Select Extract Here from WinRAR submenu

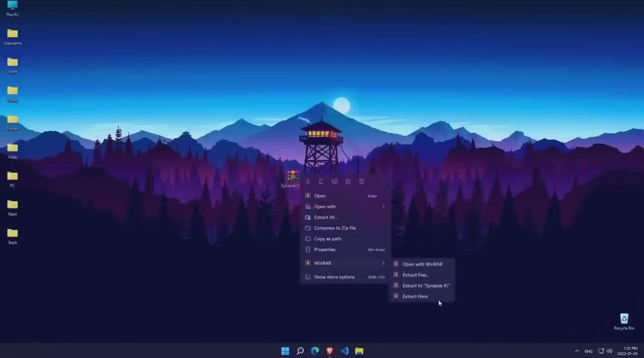point(415,296)
